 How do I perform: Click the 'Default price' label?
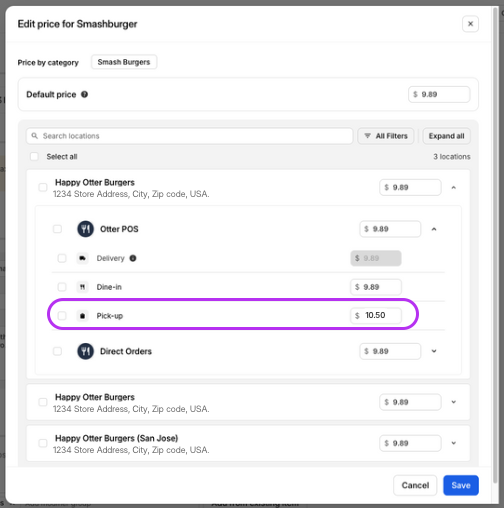click(51, 94)
